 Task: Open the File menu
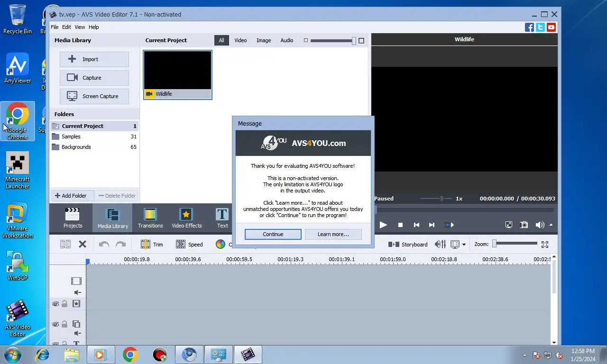[x=55, y=27]
